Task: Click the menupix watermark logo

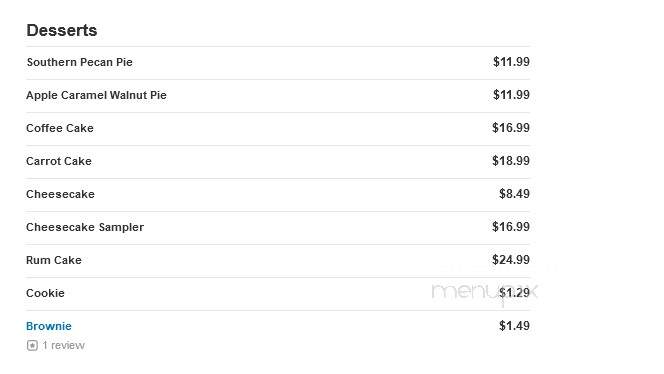Action: pyautogui.click(x=485, y=292)
